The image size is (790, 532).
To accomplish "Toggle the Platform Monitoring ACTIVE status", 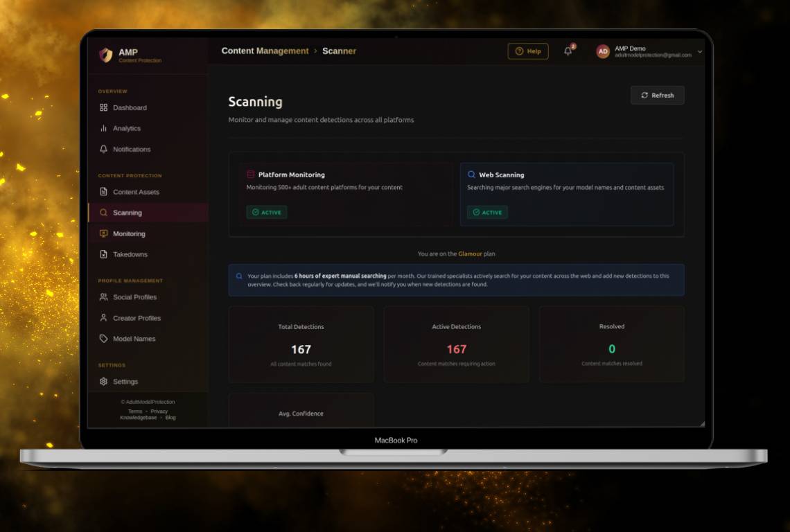I will (267, 212).
